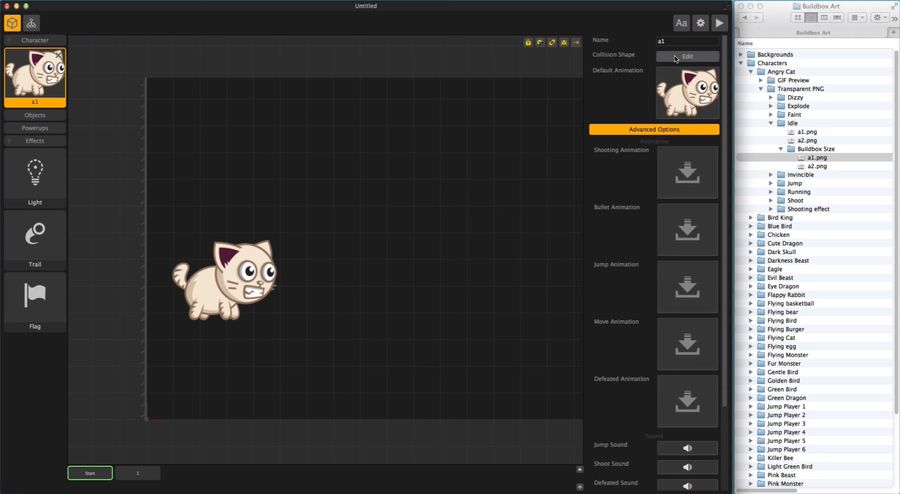This screenshot has width=900, height=494.
Task: Open the Powerups section header
Action: click(35, 128)
